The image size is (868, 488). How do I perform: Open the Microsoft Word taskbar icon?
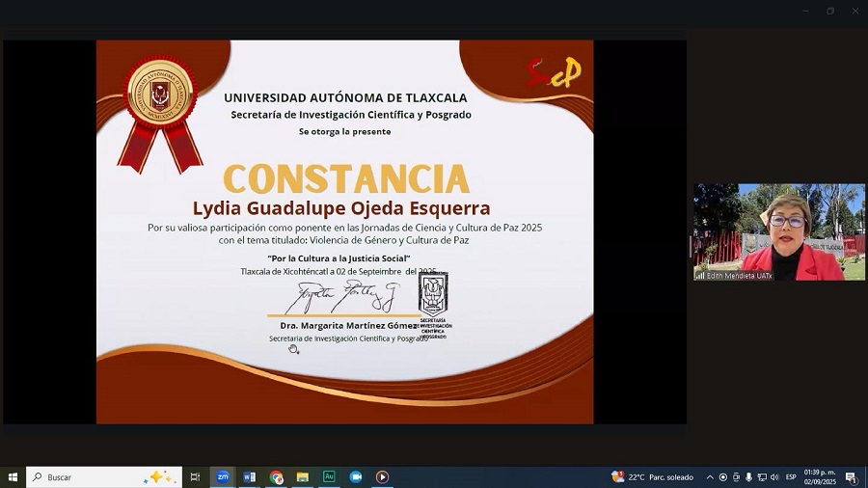[249, 477]
